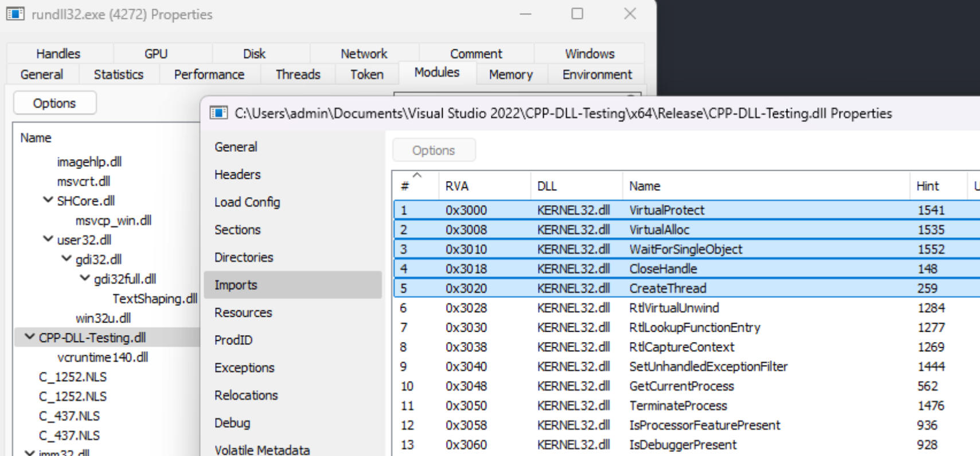The height and width of the screenshot is (456, 980).
Task: Open the Directories page in sidebar
Action: click(292, 257)
